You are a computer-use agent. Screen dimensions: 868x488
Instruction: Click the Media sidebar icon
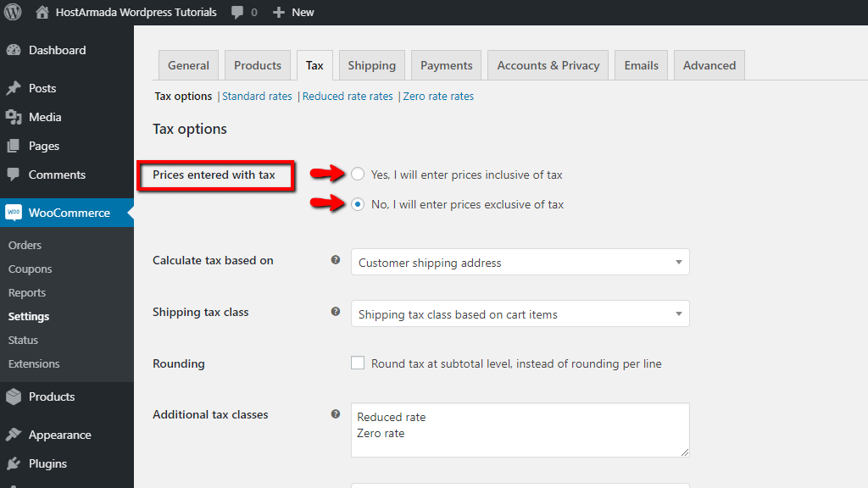click(x=14, y=117)
